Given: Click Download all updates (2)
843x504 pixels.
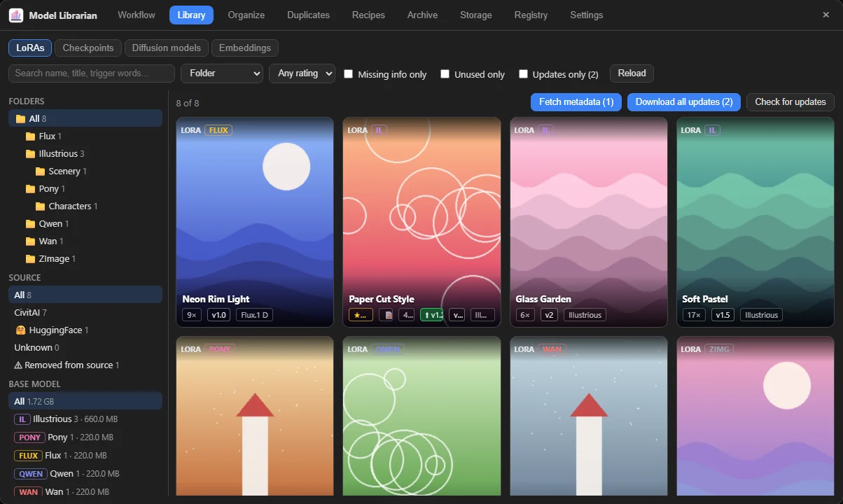Looking at the screenshot, I should [x=684, y=102].
